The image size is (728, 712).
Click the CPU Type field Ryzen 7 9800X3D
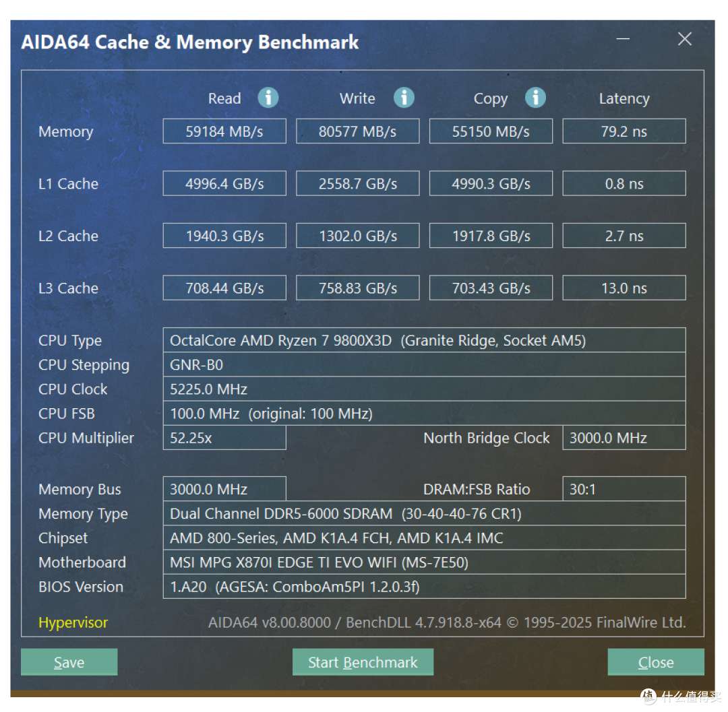pyautogui.click(x=425, y=340)
